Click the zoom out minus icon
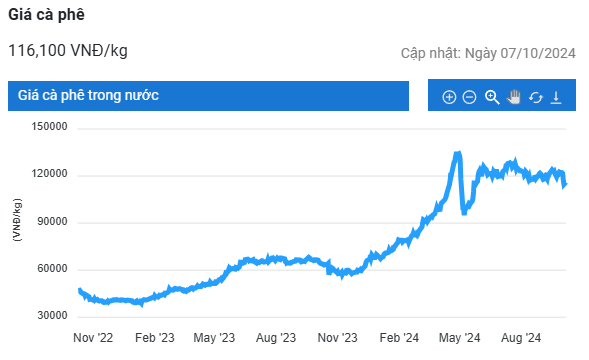Image resolution: width=589 pixels, height=360 pixels. click(469, 97)
